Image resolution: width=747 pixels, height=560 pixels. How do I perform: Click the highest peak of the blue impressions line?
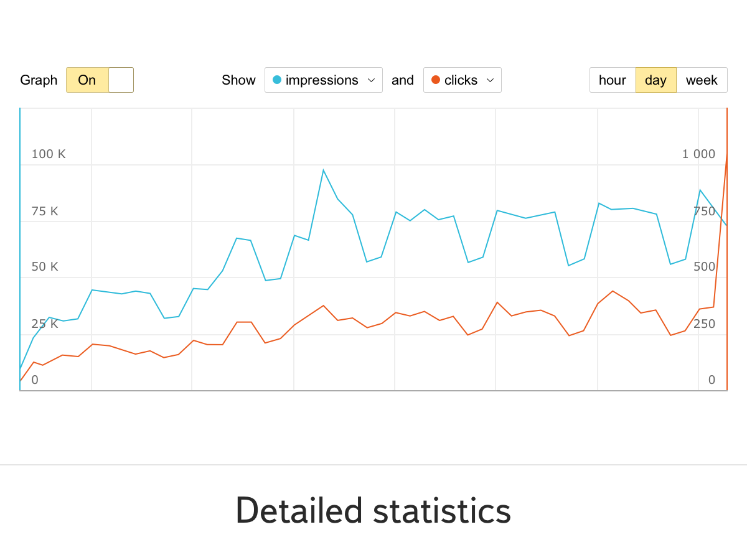[323, 170]
